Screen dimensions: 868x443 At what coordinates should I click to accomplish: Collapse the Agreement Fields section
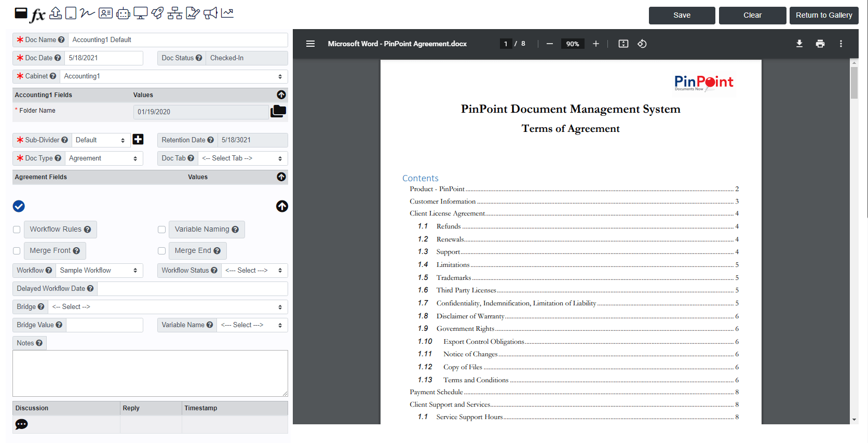coord(281,177)
